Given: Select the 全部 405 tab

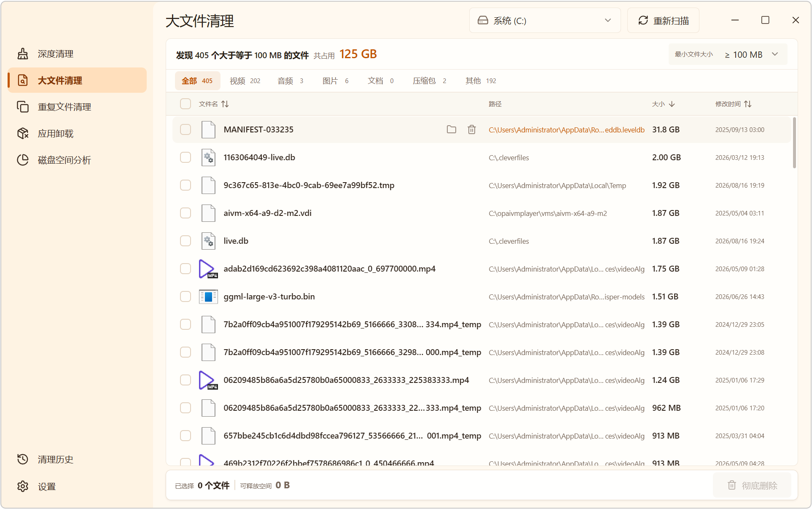Looking at the screenshot, I should click(197, 81).
